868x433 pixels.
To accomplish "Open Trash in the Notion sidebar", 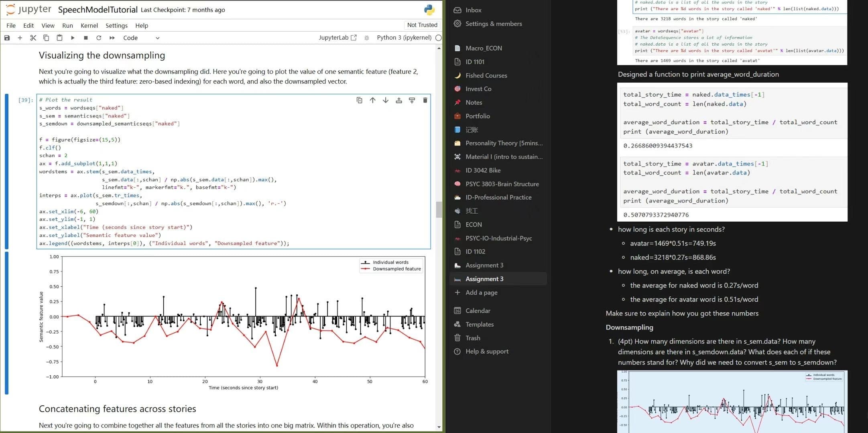I will coord(473,338).
